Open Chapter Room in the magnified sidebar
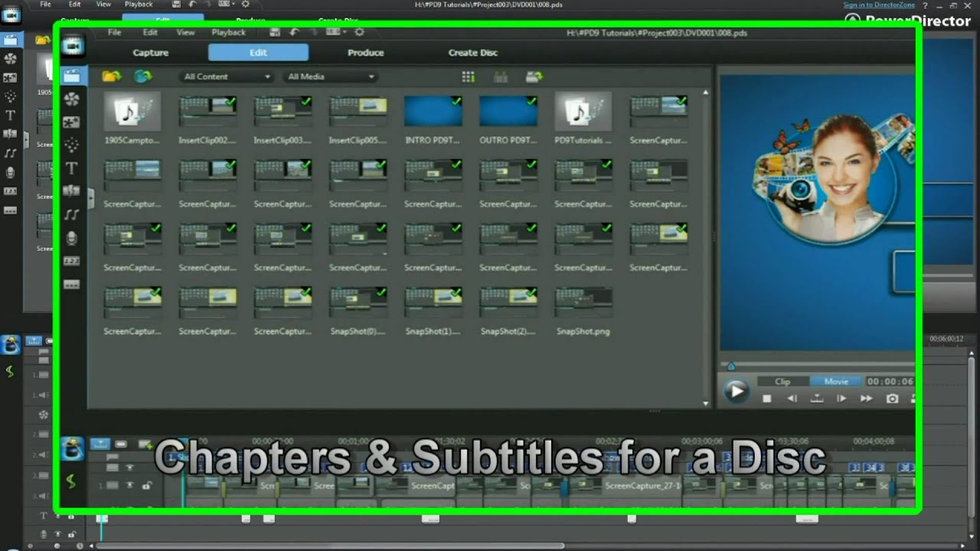Image resolution: width=980 pixels, height=551 pixels. 71,261
